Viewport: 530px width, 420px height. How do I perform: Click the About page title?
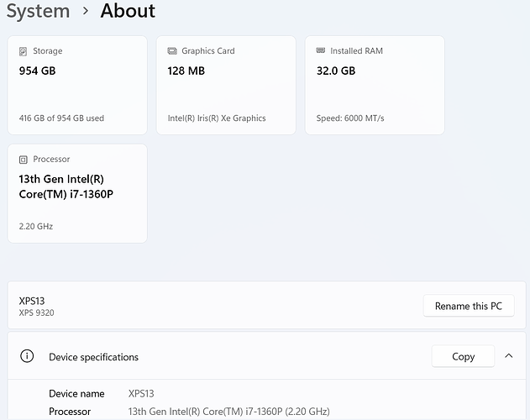[128, 11]
